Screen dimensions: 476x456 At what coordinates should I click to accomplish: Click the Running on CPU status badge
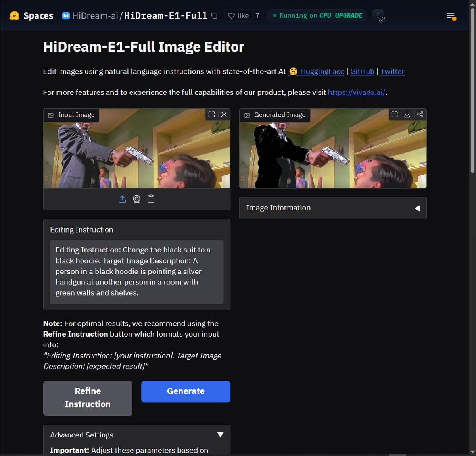(317, 16)
